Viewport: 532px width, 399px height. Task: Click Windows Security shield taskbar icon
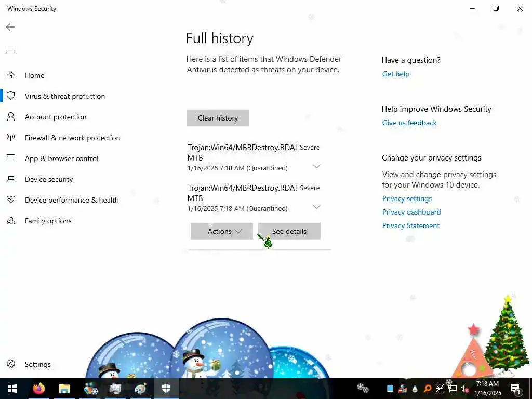(x=166, y=389)
